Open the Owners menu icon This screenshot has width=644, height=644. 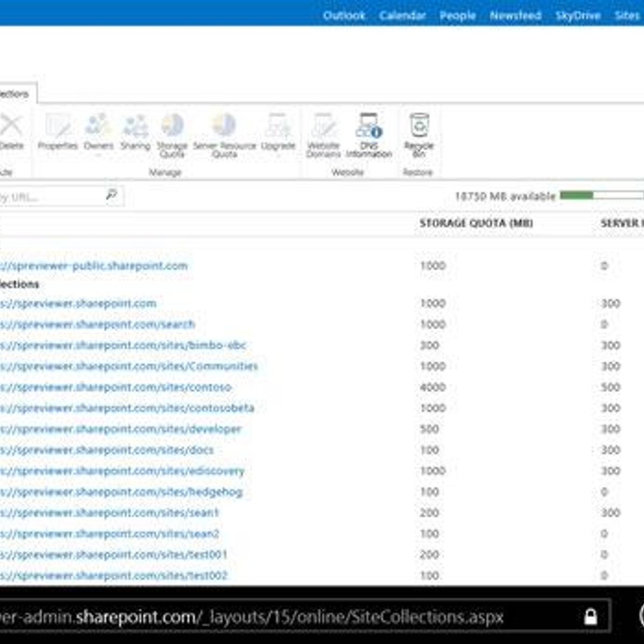(98, 126)
